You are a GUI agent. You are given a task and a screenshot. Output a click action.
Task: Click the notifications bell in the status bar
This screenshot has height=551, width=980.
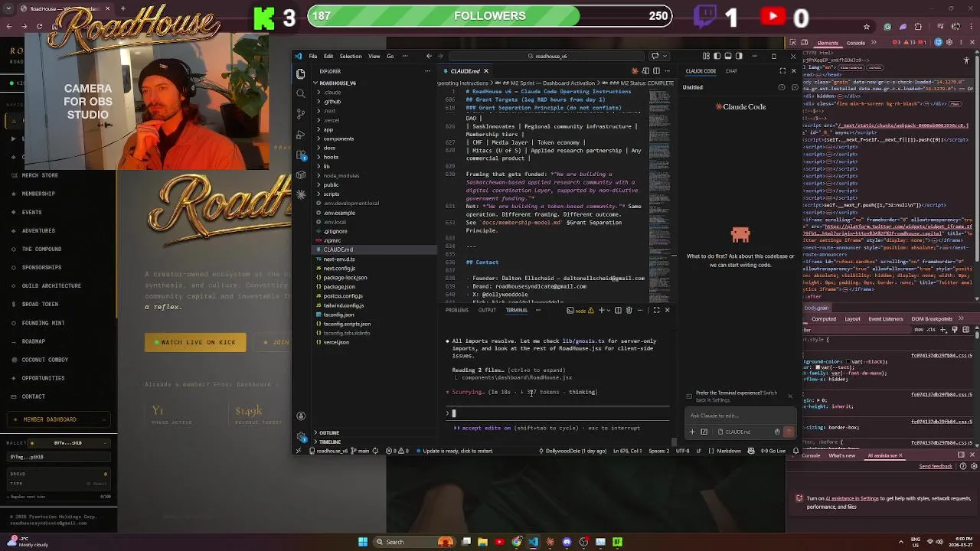pyautogui.click(x=795, y=451)
